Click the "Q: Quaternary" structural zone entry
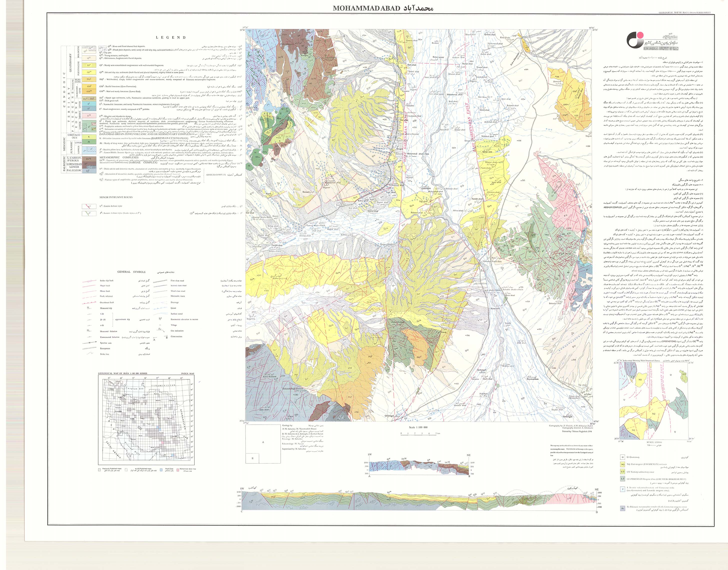728x570 pixels. (633, 457)
